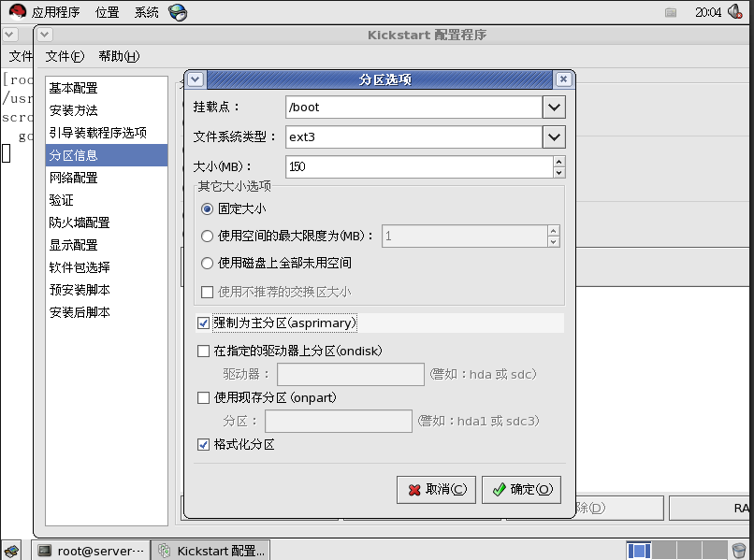Enable the onpart existing partition checkbox
The width and height of the screenshot is (754, 560).
pyautogui.click(x=203, y=397)
